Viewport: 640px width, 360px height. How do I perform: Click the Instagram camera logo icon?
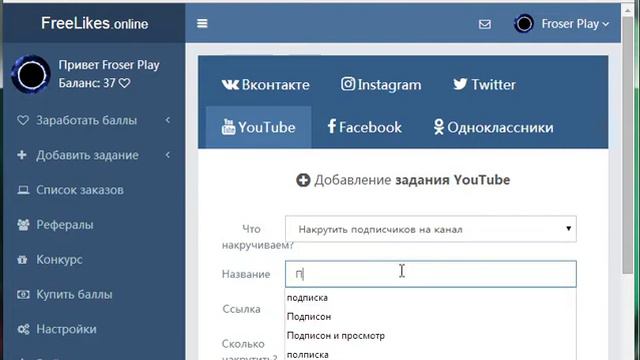(x=348, y=84)
